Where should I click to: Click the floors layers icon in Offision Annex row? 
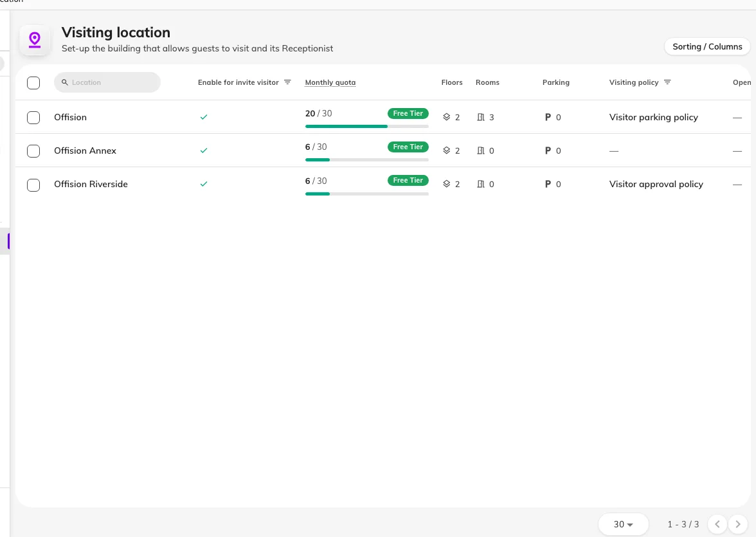point(446,150)
